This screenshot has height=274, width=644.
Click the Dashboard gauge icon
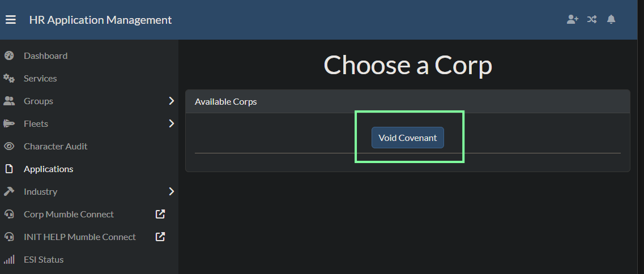click(x=9, y=55)
